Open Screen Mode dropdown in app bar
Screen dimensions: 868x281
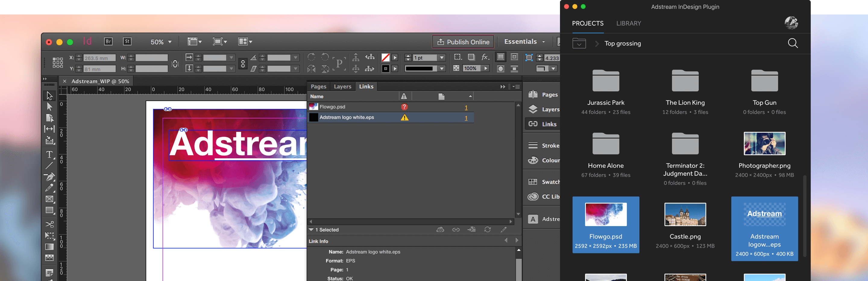(220, 41)
